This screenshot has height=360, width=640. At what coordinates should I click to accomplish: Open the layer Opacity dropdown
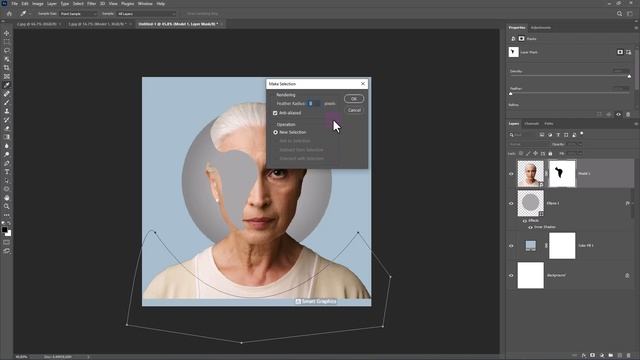pos(580,144)
